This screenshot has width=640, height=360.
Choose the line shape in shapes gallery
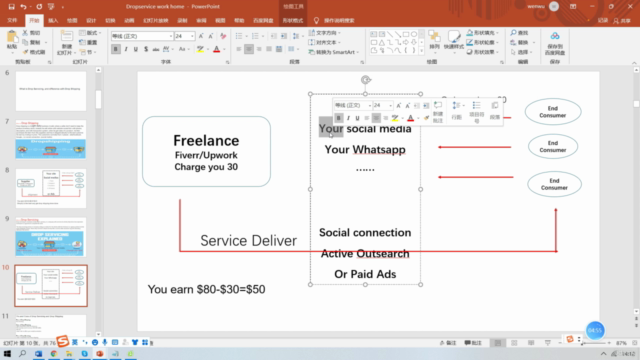[390, 34]
